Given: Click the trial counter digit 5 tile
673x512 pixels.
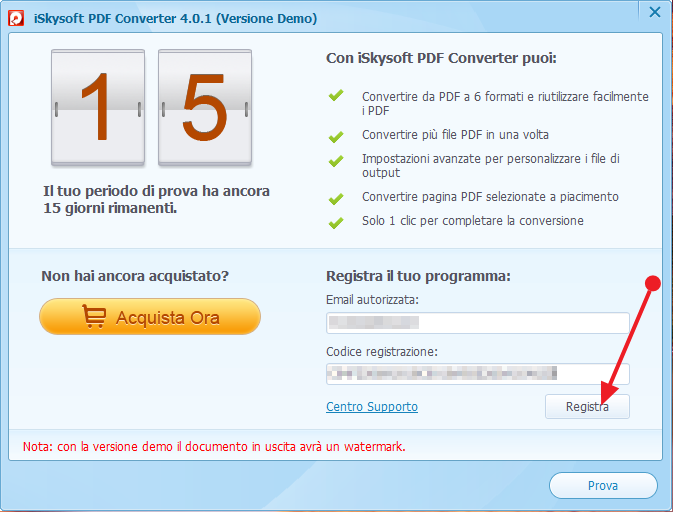Looking at the screenshot, I should [205, 107].
